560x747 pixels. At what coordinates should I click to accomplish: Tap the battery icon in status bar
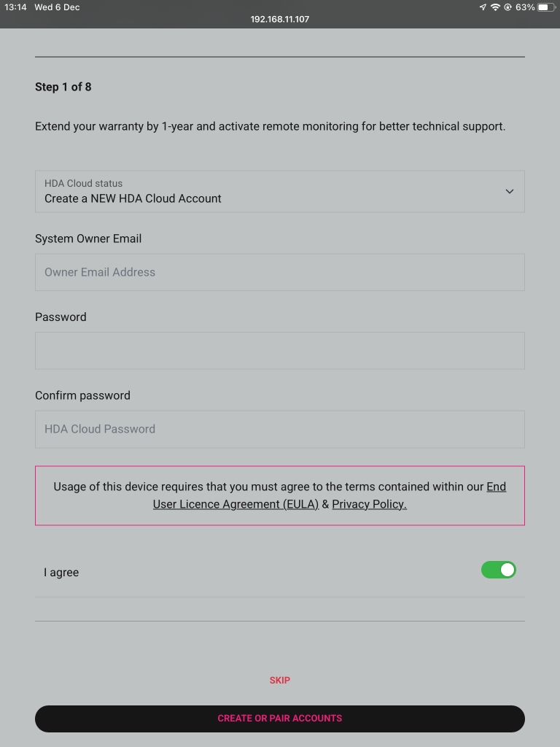click(x=546, y=7)
